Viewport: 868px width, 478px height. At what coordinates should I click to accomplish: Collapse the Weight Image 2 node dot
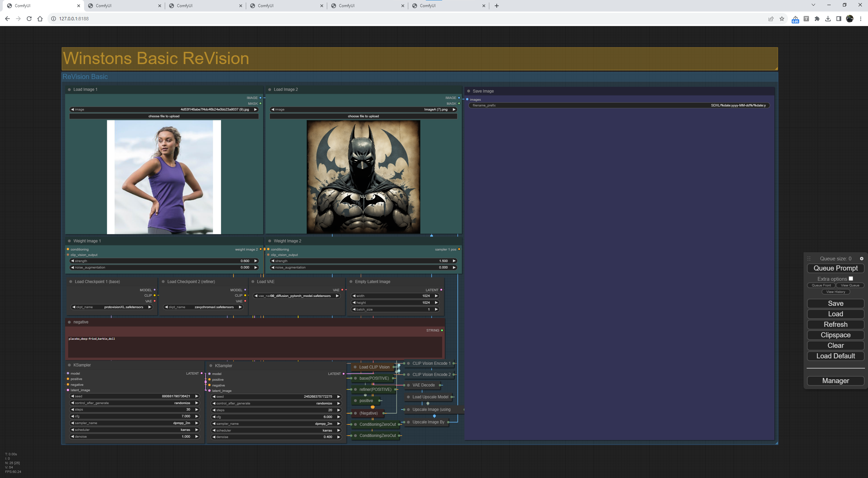[x=270, y=241]
